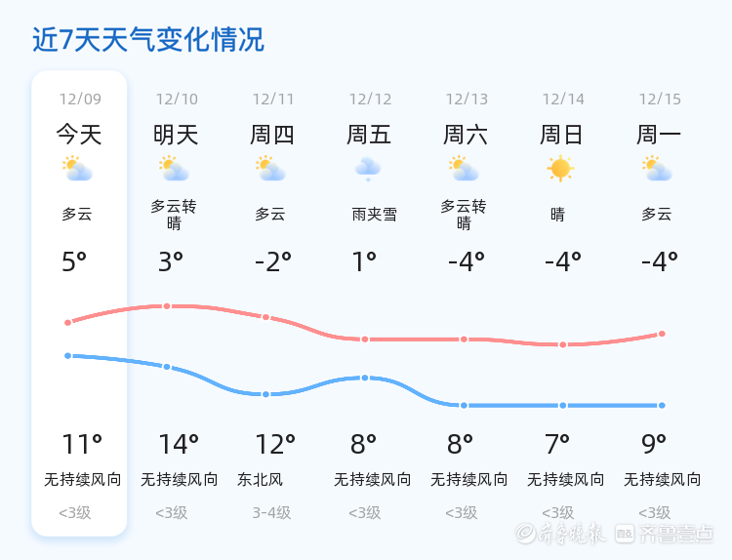Click today's partly cloudy weather icon
Viewport: 732px width, 560px height.
click(77, 169)
